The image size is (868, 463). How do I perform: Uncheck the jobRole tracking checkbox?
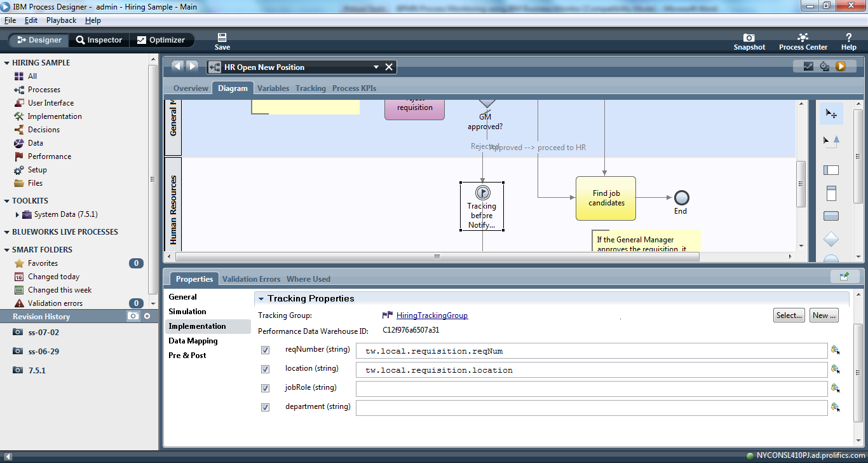[265, 388]
